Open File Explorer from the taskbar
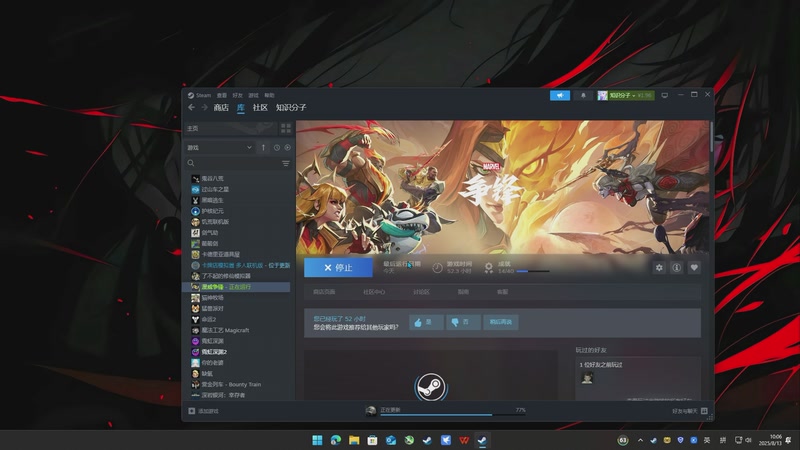This screenshot has width=800, height=450. 354,440
